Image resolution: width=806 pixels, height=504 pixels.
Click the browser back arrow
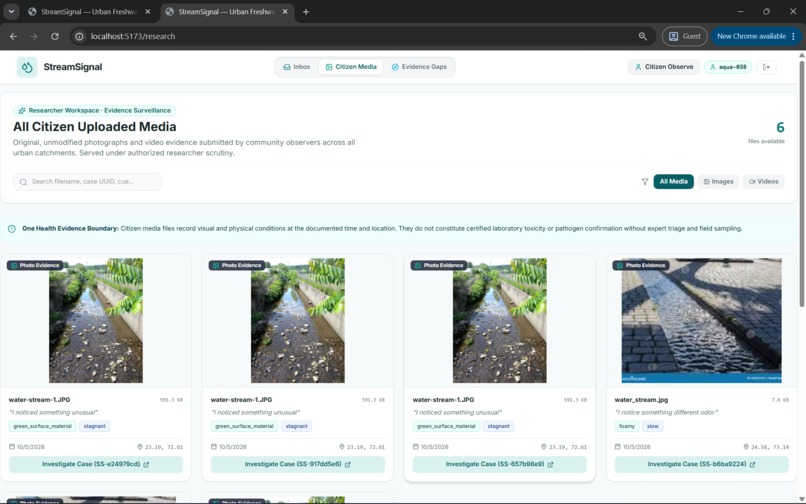pyautogui.click(x=13, y=37)
